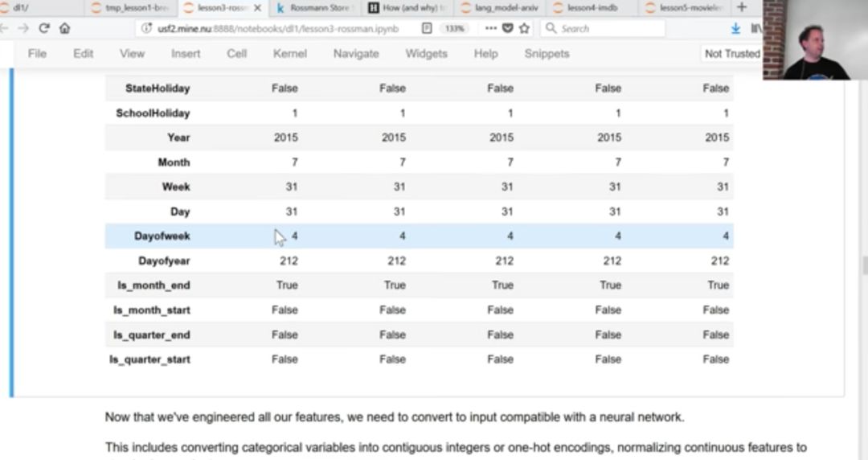Image resolution: width=868 pixels, height=460 pixels.
Task: Open the Edit menu
Action: (83, 54)
